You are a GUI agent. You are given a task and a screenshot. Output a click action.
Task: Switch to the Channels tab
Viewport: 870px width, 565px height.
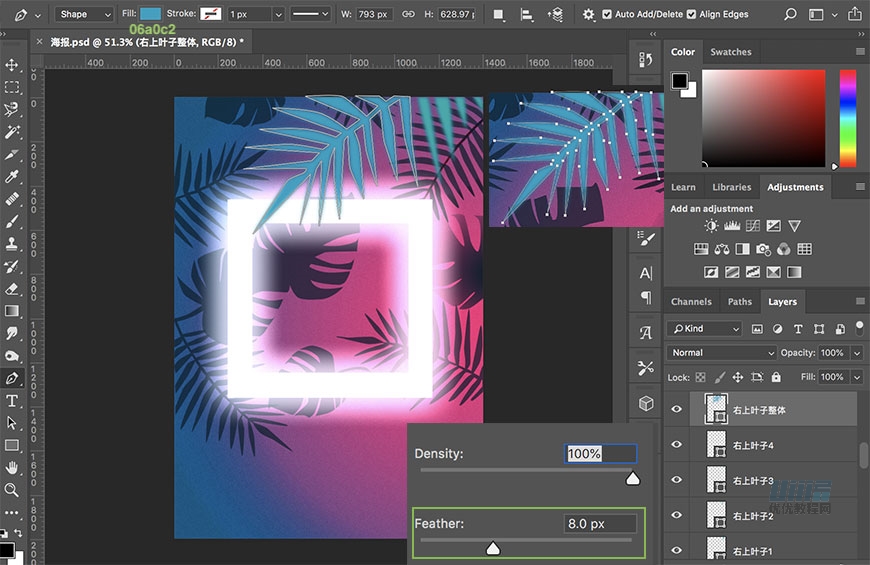coord(691,301)
